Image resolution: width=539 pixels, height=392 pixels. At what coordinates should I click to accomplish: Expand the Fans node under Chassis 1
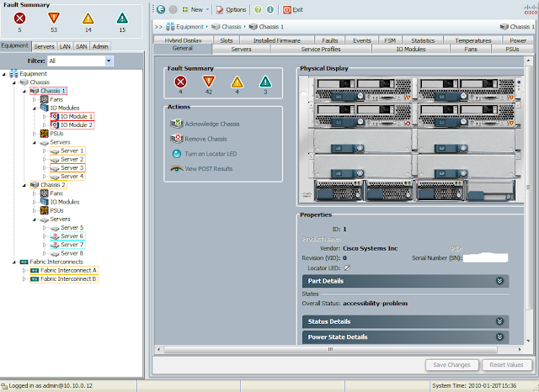coord(34,99)
